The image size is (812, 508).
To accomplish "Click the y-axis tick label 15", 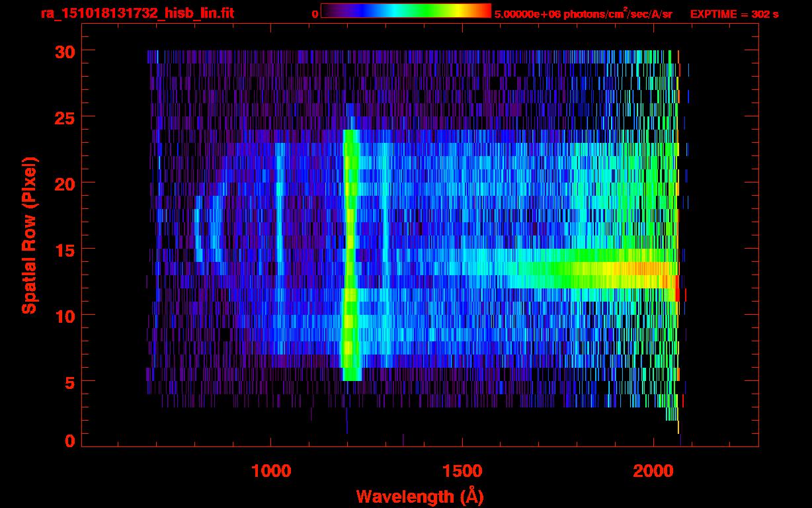I will point(64,249).
